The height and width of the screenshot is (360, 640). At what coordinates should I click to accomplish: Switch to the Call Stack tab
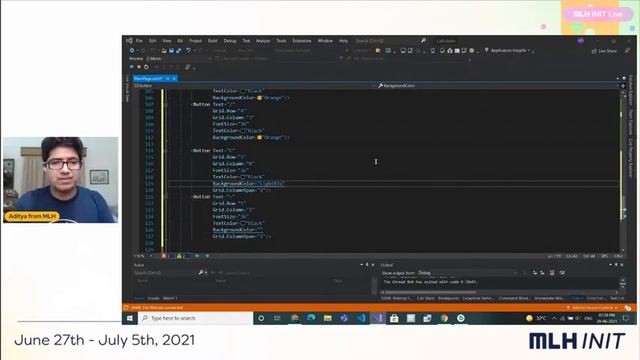(x=425, y=298)
